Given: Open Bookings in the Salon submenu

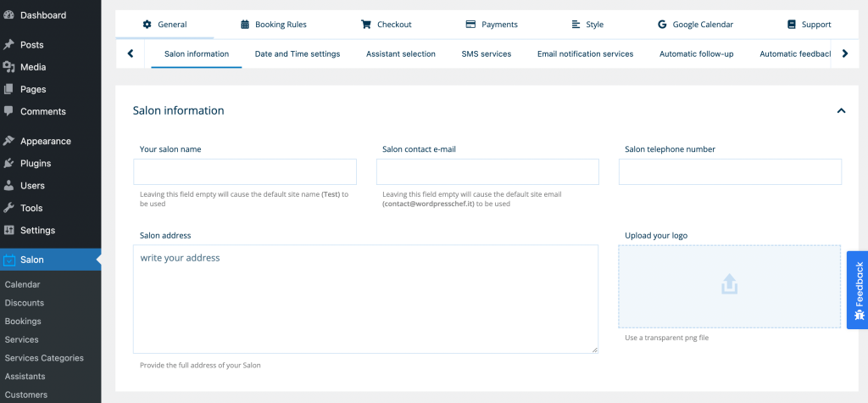Looking at the screenshot, I should (x=23, y=321).
